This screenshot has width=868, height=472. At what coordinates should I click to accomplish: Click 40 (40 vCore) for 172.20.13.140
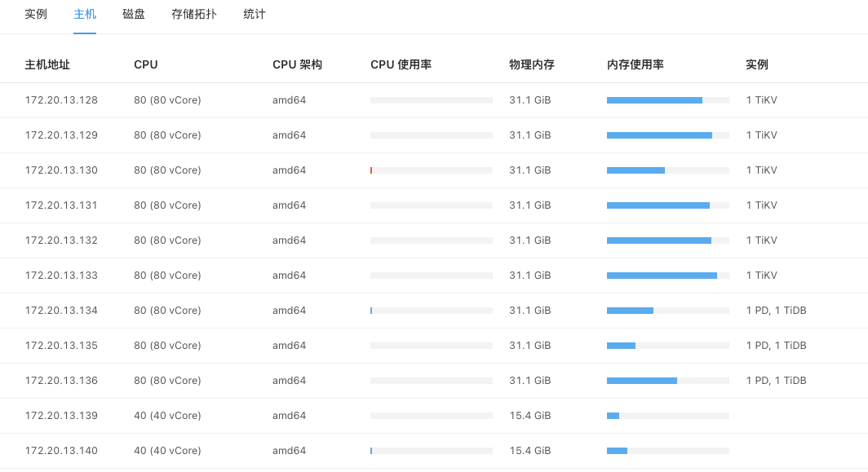pos(167,451)
